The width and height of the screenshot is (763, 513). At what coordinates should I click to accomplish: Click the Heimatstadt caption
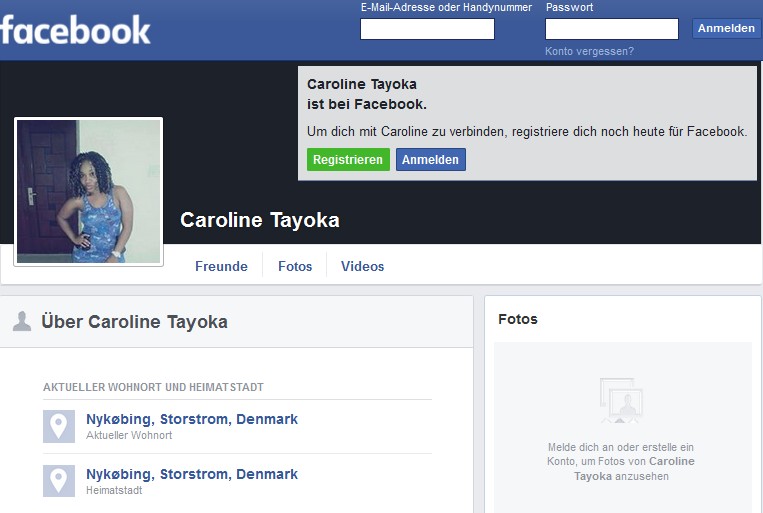(x=114, y=490)
